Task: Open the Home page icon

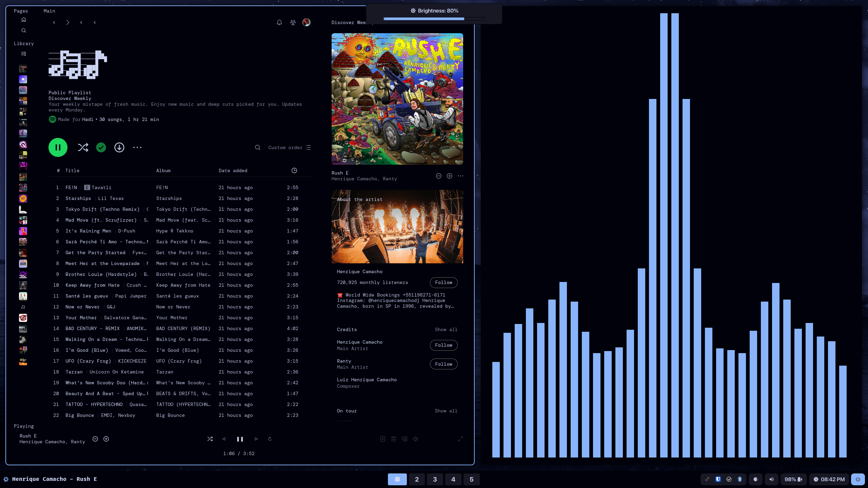Action: point(23,20)
